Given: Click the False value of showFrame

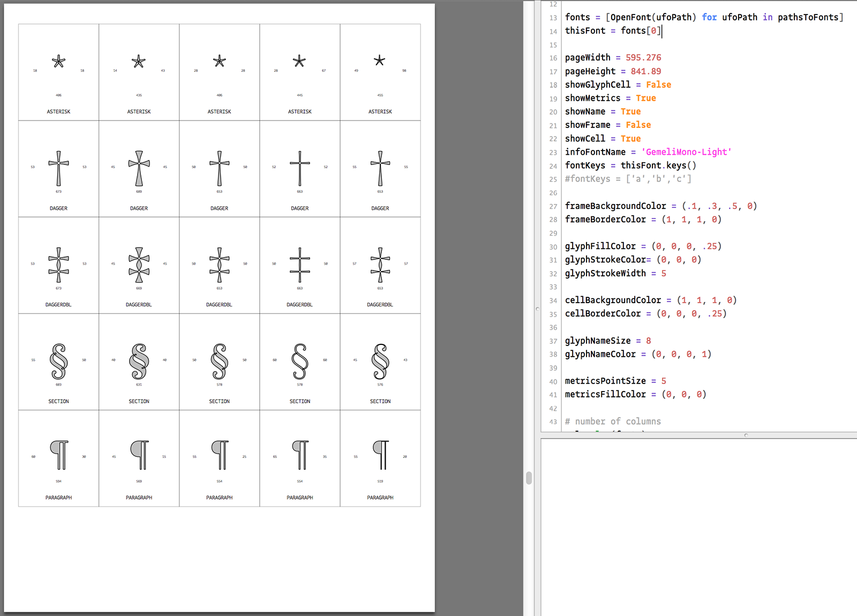Looking at the screenshot, I should [638, 124].
